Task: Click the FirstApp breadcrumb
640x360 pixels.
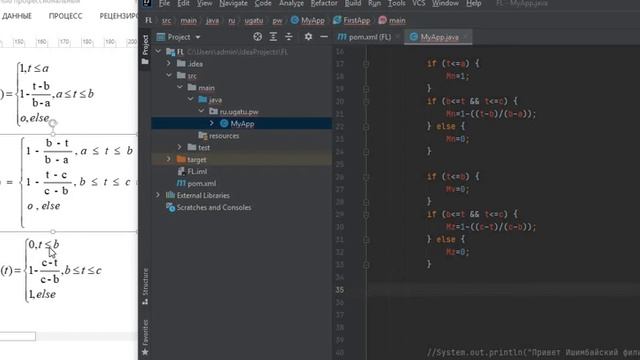Action: [351, 20]
